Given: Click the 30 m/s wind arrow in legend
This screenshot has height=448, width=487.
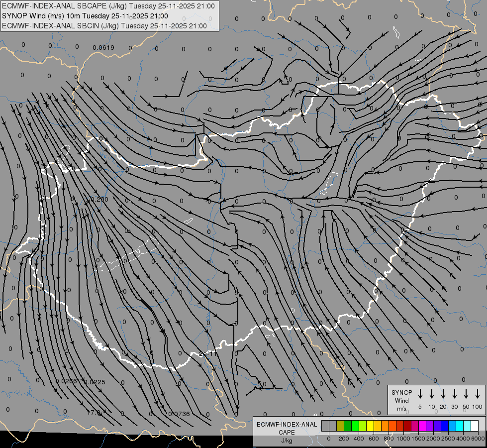Looking at the screenshot, I should (454, 394).
